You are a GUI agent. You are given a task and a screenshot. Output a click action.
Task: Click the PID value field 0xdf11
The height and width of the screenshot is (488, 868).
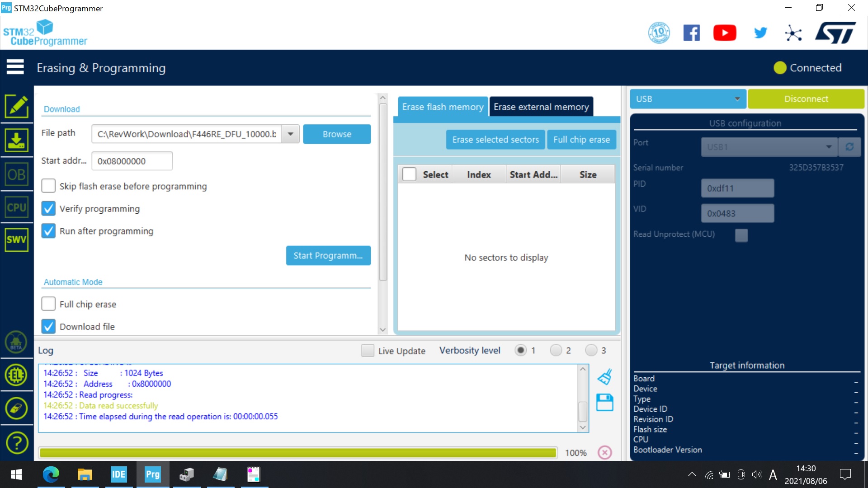[737, 188]
